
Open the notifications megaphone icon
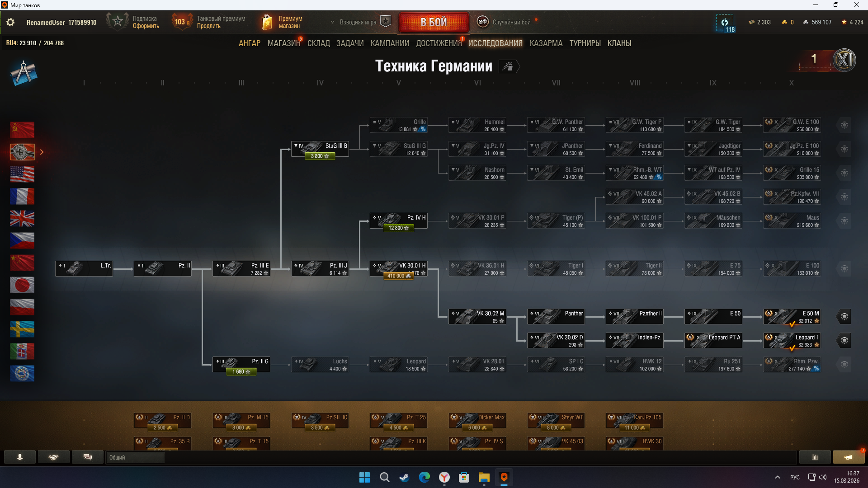pos(849,457)
